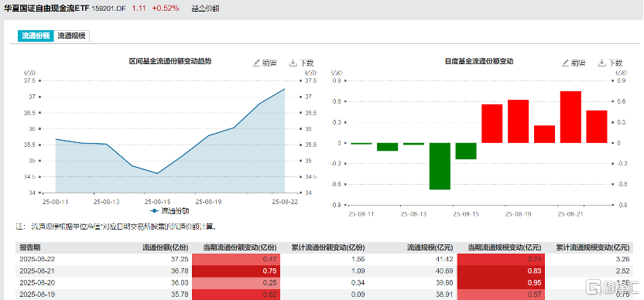Click the 0.95 scale change cell
The height and width of the screenshot is (300, 644).
coord(501,283)
